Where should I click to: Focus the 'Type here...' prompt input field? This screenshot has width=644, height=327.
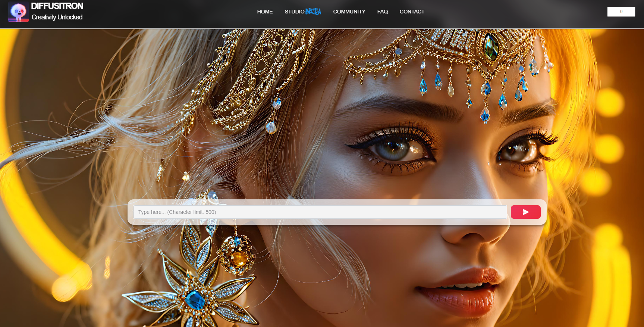click(x=320, y=212)
